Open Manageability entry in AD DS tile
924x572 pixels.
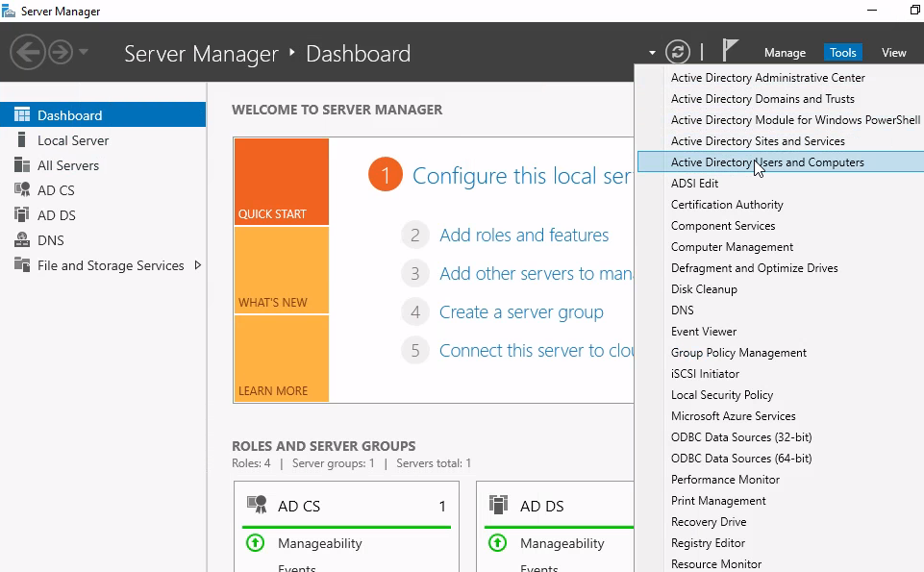tap(562, 543)
